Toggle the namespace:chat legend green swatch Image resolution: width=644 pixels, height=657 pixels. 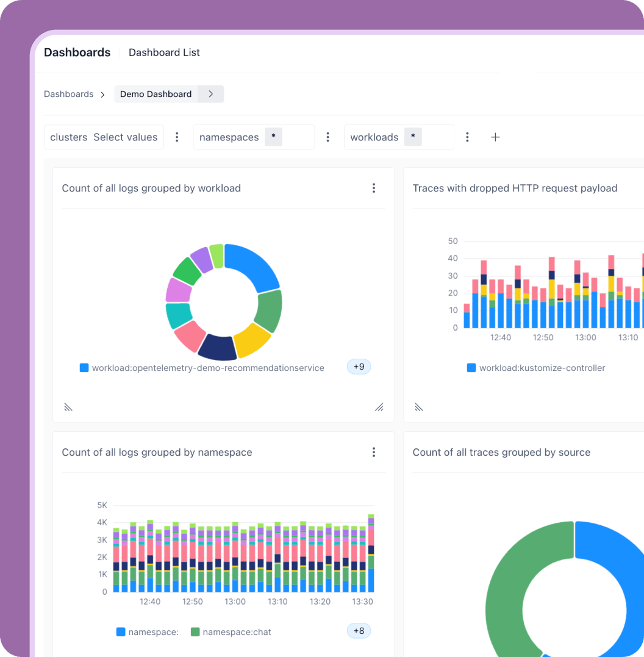pos(195,632)
